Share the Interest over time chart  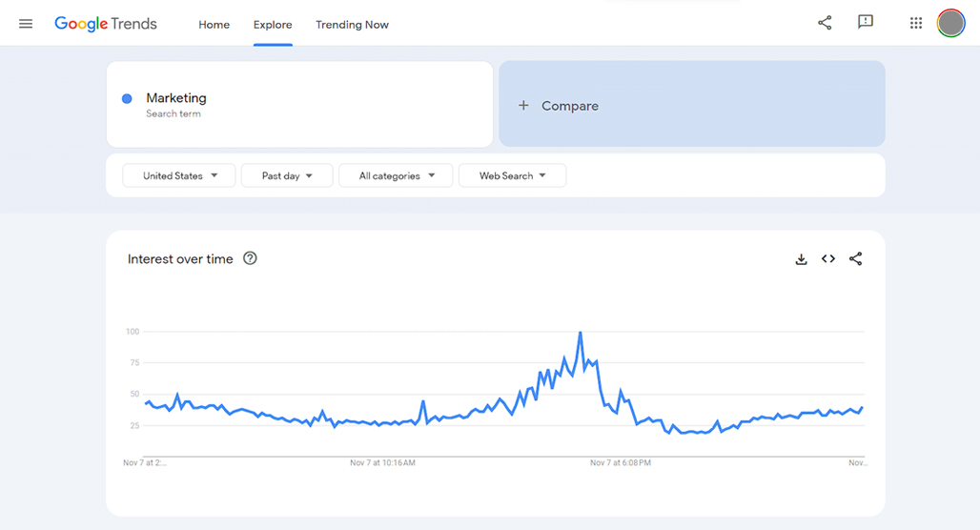click(856, 258)
